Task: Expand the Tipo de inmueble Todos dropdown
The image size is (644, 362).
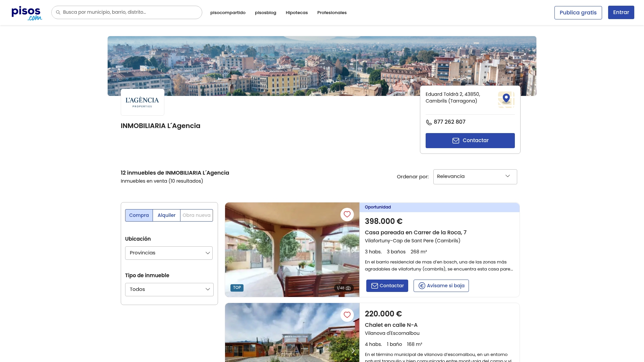Action: point(169,290)
